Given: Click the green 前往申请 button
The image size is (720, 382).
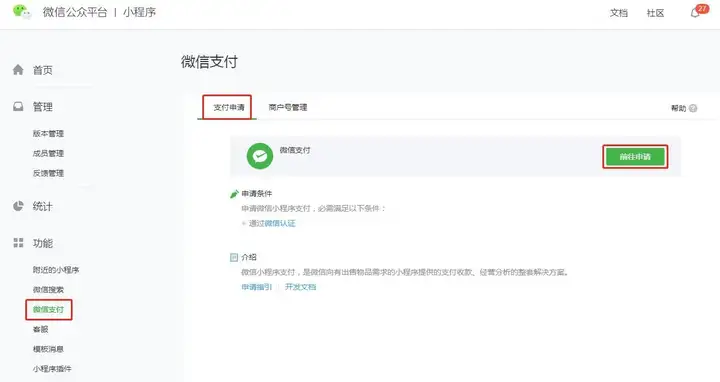Looking at the screenshot, I should [635, 157].
